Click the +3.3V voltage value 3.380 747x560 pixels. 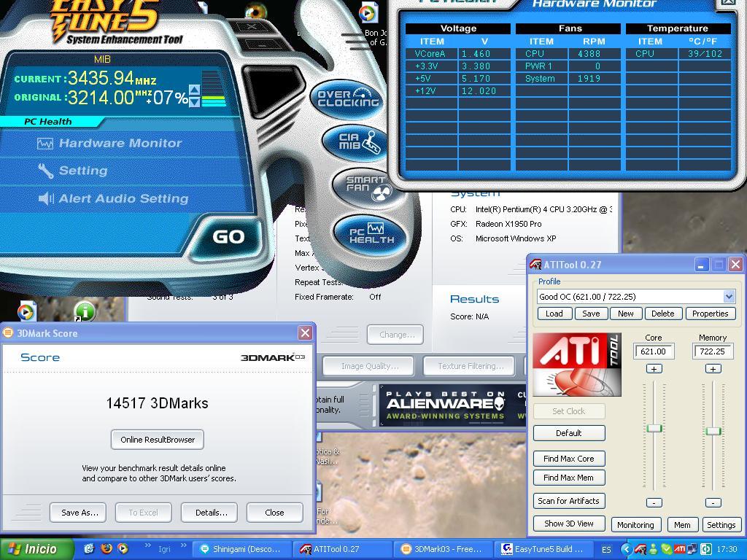(476, 66)
